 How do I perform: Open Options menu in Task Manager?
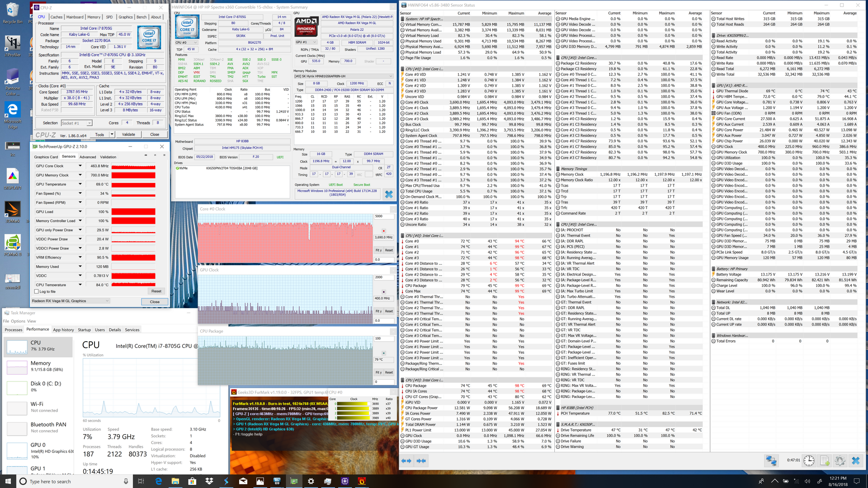18,321
